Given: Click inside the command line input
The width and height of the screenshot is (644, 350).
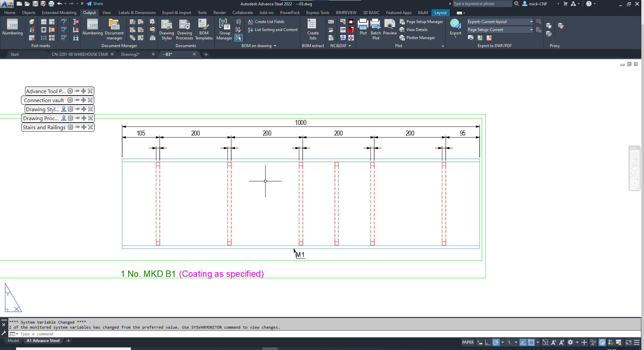Looking at the screenshot, I should [x=67, y=334].
